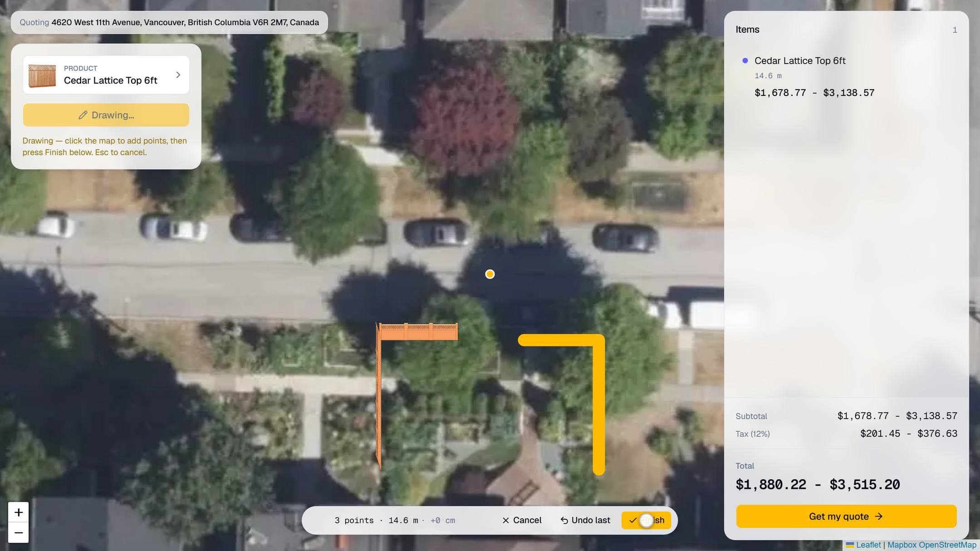Image resolution: width=980 pixels, height=551 pixels.
Task: Undo last drawn point
Action: click(x=585, y=520)
